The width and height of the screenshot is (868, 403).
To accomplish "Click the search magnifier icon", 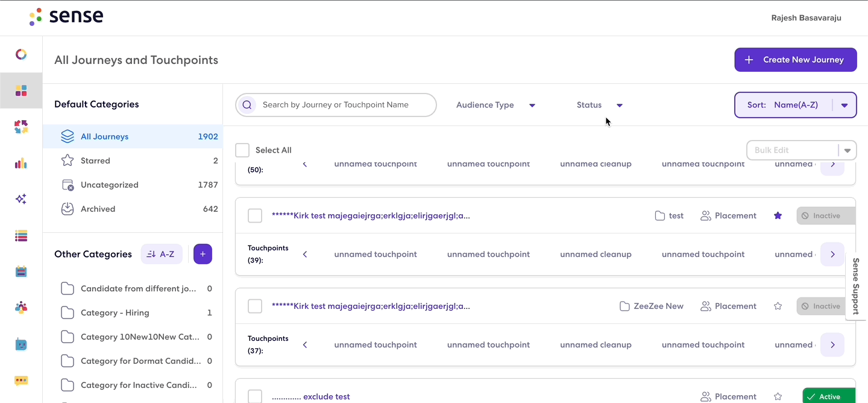I will (247, 105).
